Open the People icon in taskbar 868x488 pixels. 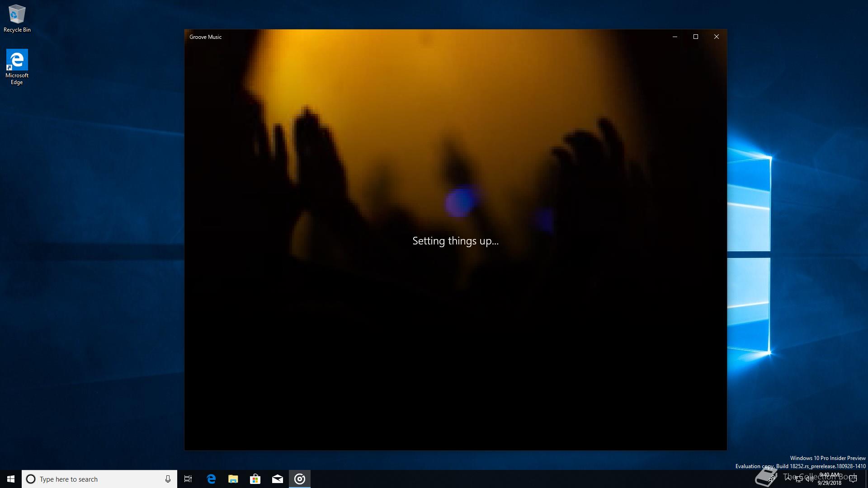[x=772, y=478]
